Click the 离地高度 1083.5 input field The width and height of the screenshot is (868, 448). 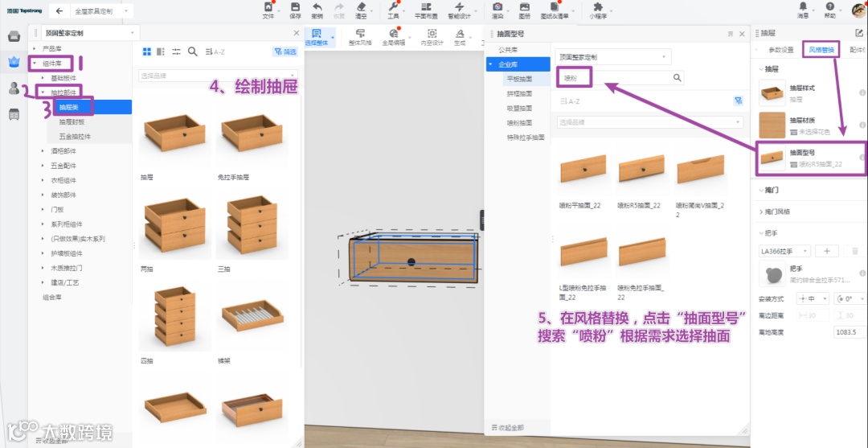(850, 332)
